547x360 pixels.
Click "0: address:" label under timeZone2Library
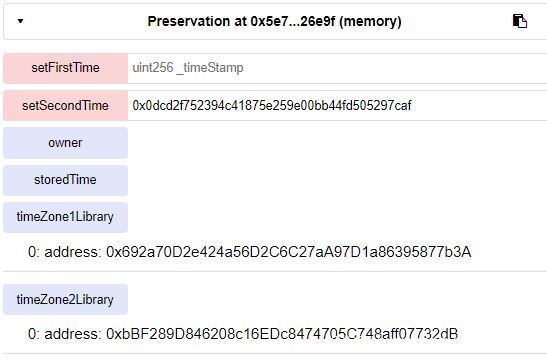click(x=65, y=334)
